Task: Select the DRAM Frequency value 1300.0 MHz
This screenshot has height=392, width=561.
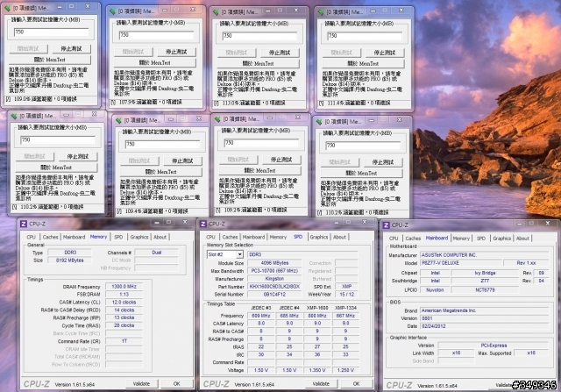Action: pyautogui.click(x=124, y=287)
